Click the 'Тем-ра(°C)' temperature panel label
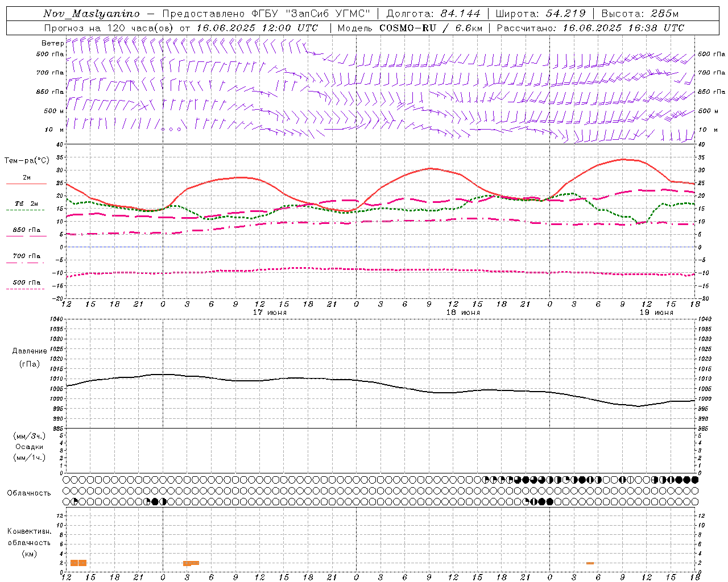This screenshot has width=728, height=582. [27, 161]
